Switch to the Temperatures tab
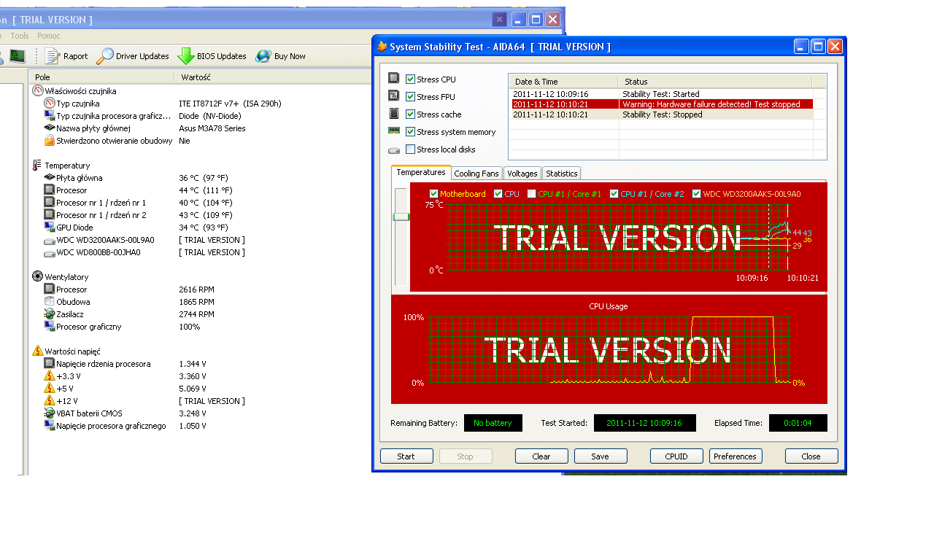The height and width of the screenshot is (560, 934). pos(421,172)
